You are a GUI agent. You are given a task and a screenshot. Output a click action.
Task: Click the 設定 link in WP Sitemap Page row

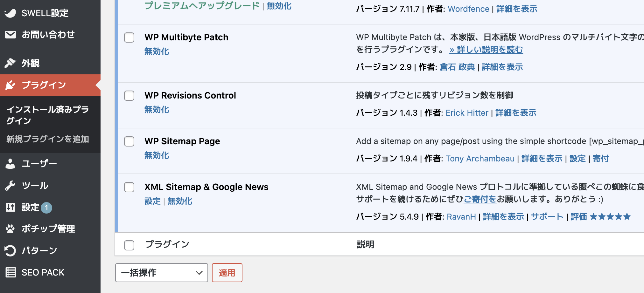pyautogui.click(x=578, y=159)
